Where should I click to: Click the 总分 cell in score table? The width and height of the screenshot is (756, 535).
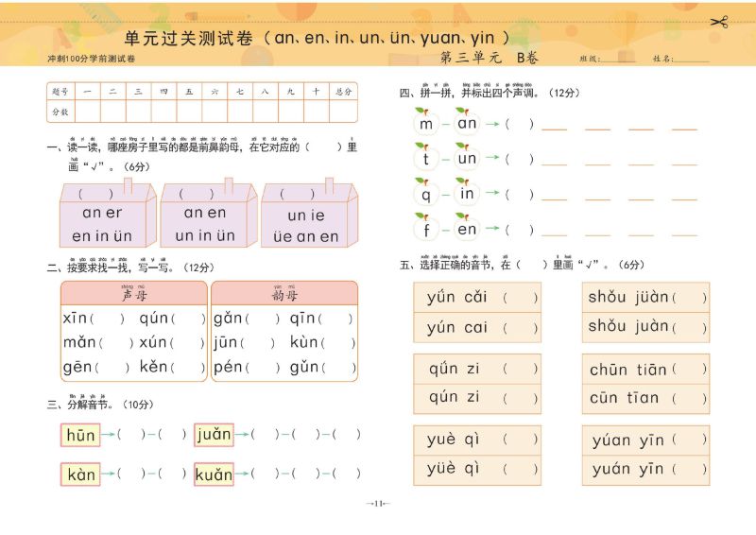click(343, 91)
